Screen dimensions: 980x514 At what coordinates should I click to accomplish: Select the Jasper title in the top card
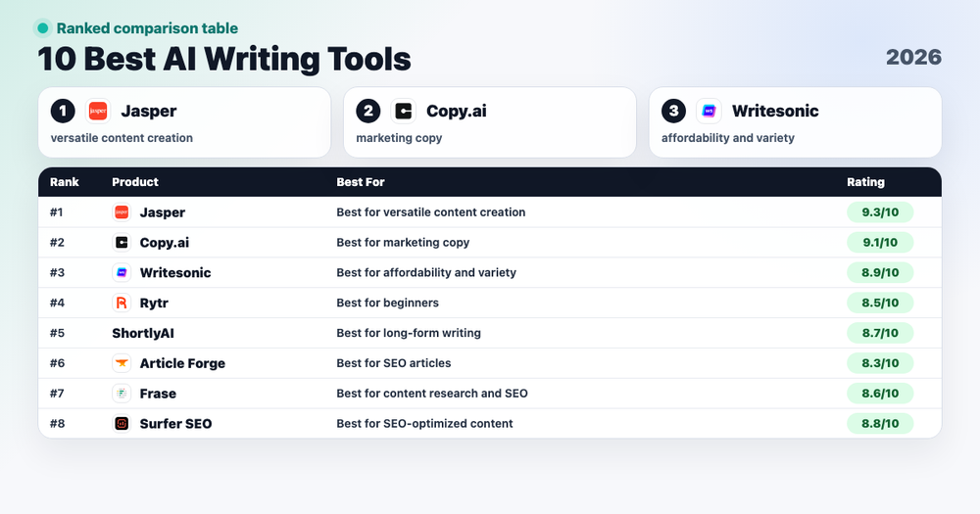149,112
